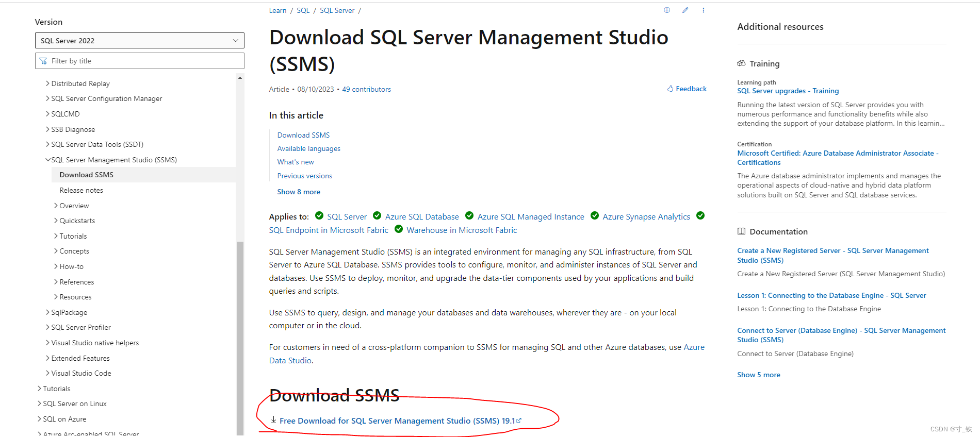Open the SQL Server link in Applies to
980x437 pixels.
point(347,216)
